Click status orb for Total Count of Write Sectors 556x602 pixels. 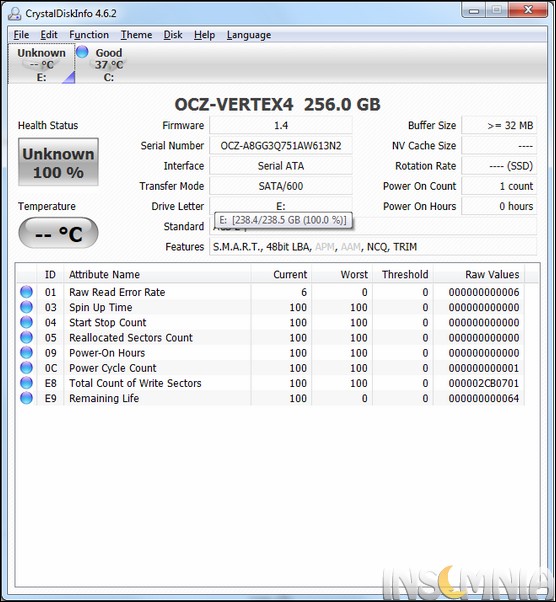[x=26, y=383]
